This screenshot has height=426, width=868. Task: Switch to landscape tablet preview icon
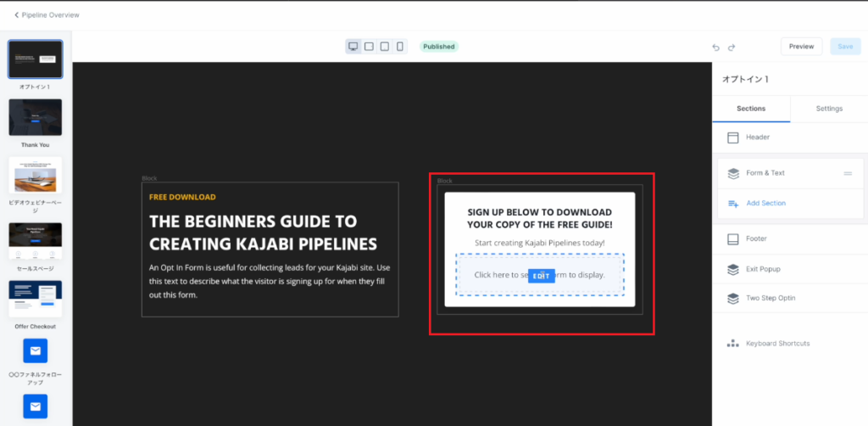click(369, 47)
